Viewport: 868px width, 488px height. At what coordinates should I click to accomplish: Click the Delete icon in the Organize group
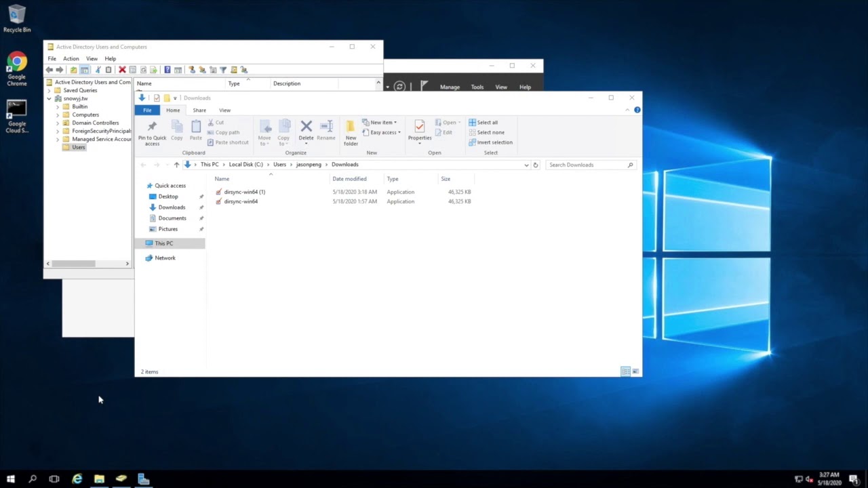pos(306,126)
